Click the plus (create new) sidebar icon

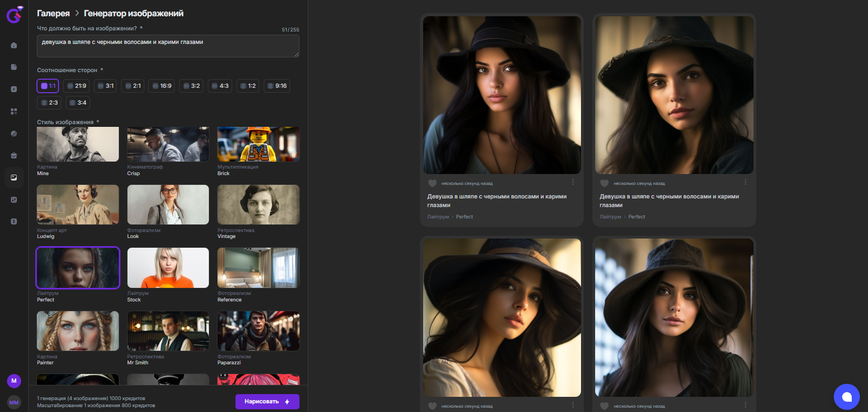pos(14,89)
